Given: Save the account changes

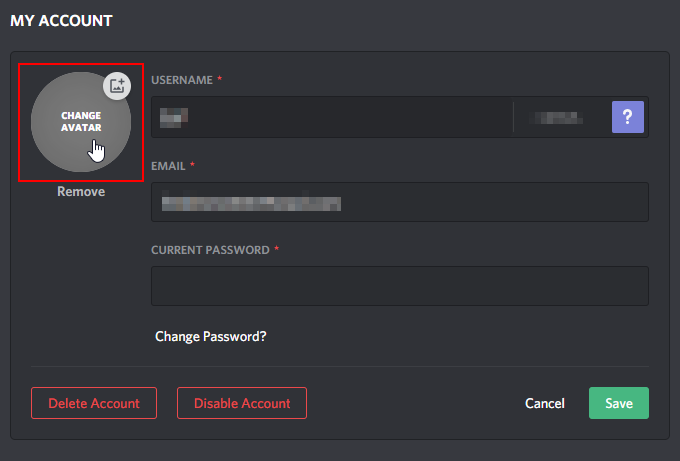Looking at the screenshot, I should point(619,403).
